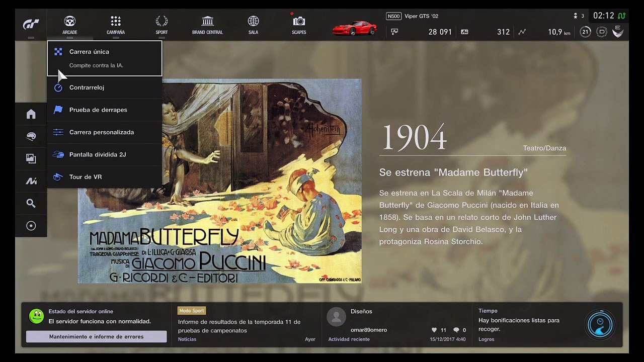Image resolution: width=644 pixels, height=362 pixels.
Task: Open the Informe de resultados news headline
Action: (x=239, y=326)
